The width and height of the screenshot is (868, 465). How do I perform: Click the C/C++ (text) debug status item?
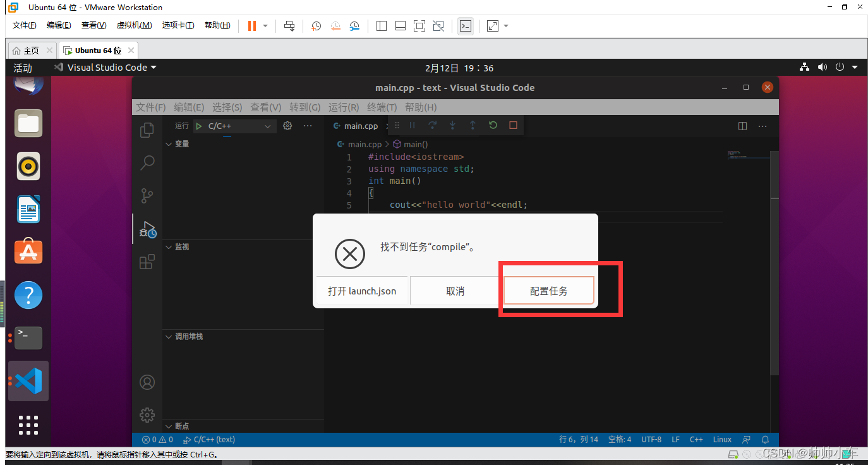tap(209, 440)
